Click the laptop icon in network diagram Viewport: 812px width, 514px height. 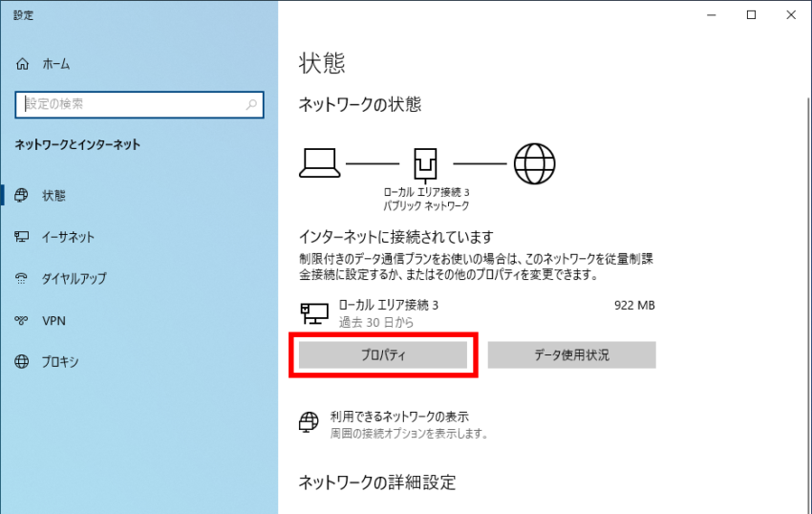click(x=319, y=162)
